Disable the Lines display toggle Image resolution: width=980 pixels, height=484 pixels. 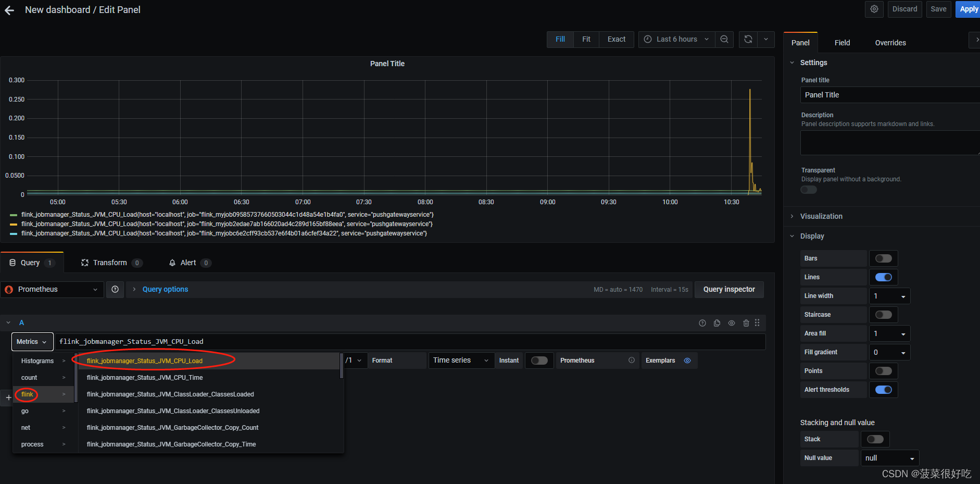[884, 277]
